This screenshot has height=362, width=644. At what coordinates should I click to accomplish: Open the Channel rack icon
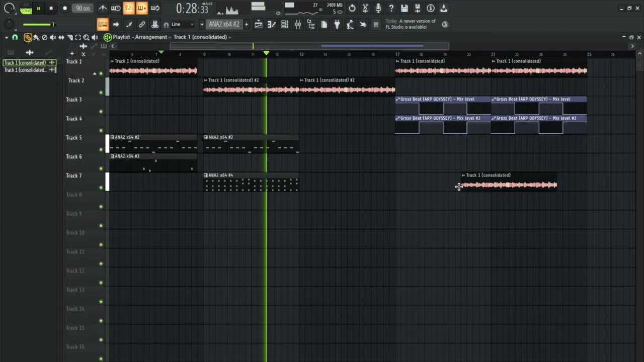285,24
